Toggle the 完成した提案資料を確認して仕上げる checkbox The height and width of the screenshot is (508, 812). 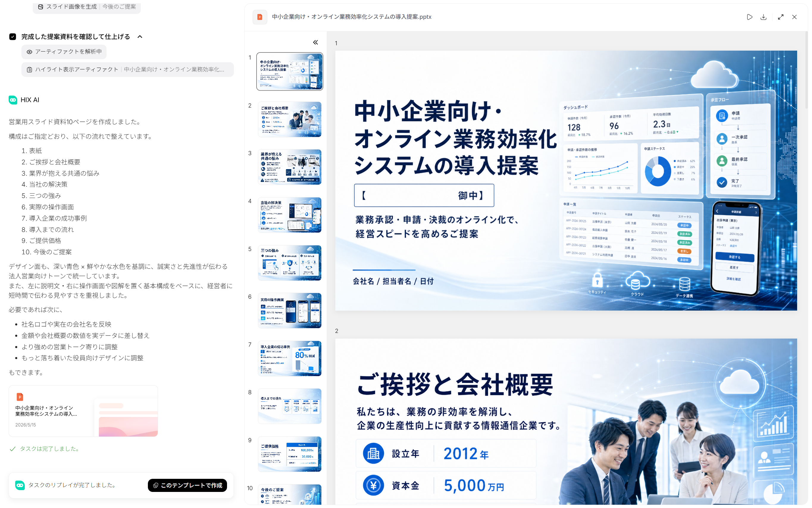[13, 37]
